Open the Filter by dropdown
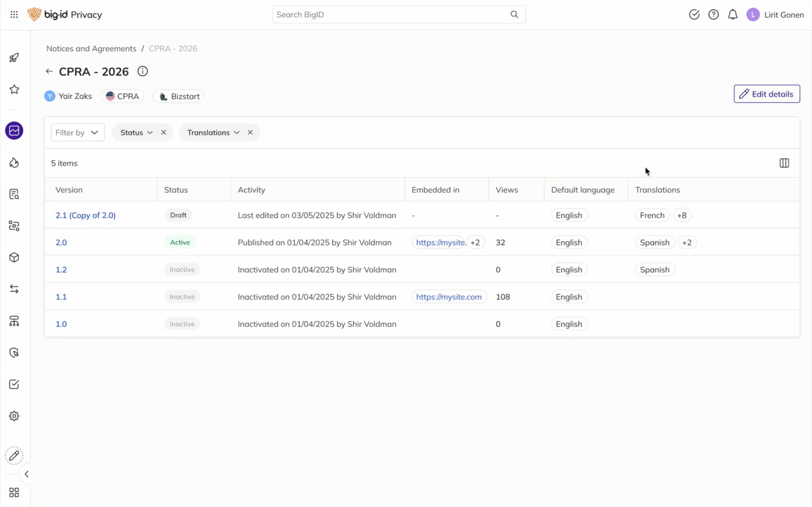The height and width of the screenshot is (507, 812). pos(77,132)
